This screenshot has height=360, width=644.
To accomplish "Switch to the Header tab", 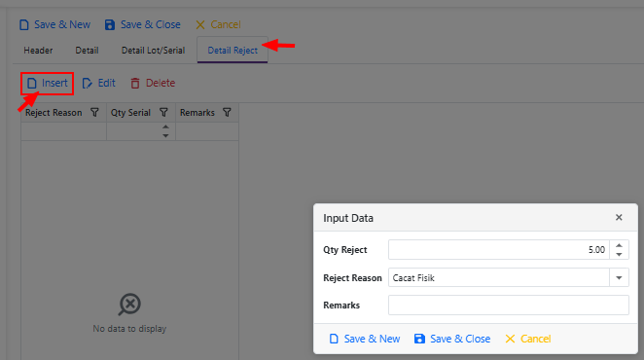I will point(38,51).
